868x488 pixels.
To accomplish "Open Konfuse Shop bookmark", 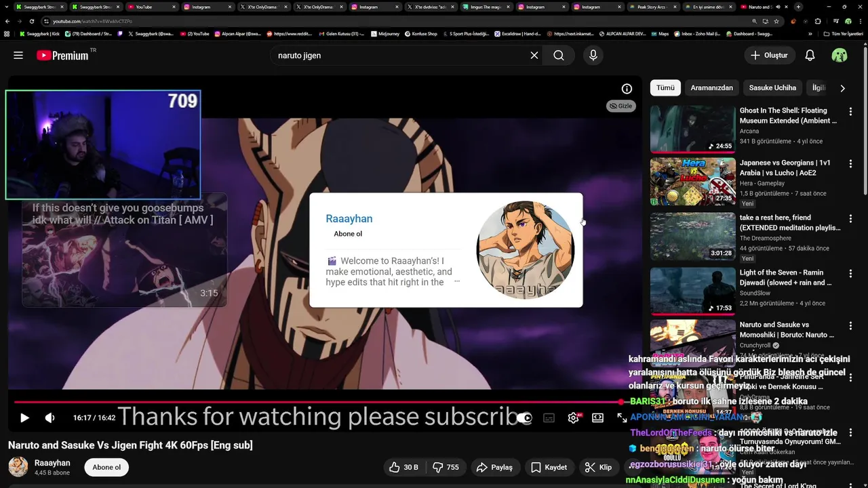I will pos(420,33).
